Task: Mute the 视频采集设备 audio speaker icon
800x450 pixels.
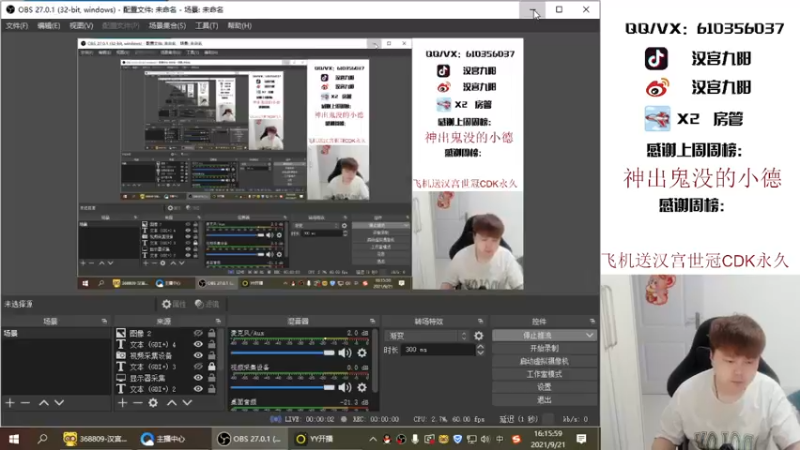Action: point(345,387)
